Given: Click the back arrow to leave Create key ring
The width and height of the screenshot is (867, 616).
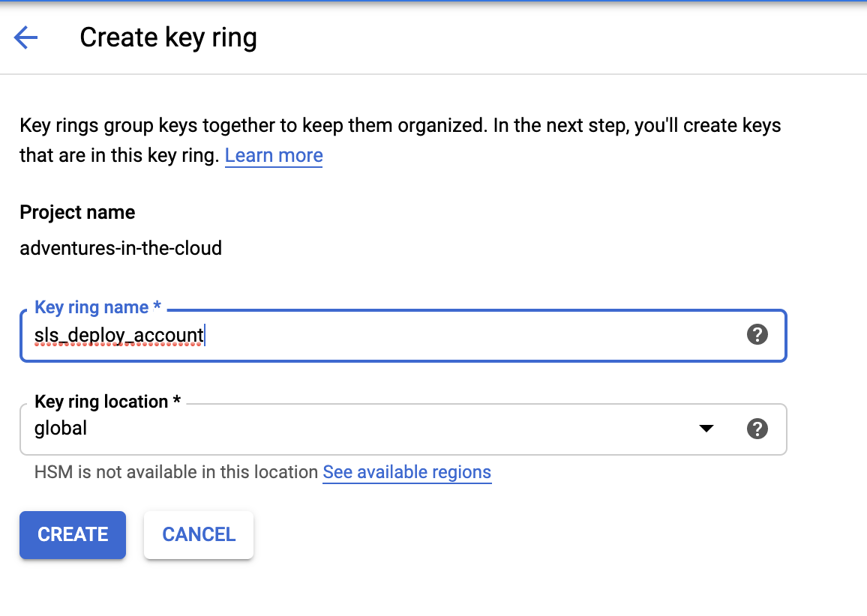Looking at the screenshot, I should coord(25,37).
